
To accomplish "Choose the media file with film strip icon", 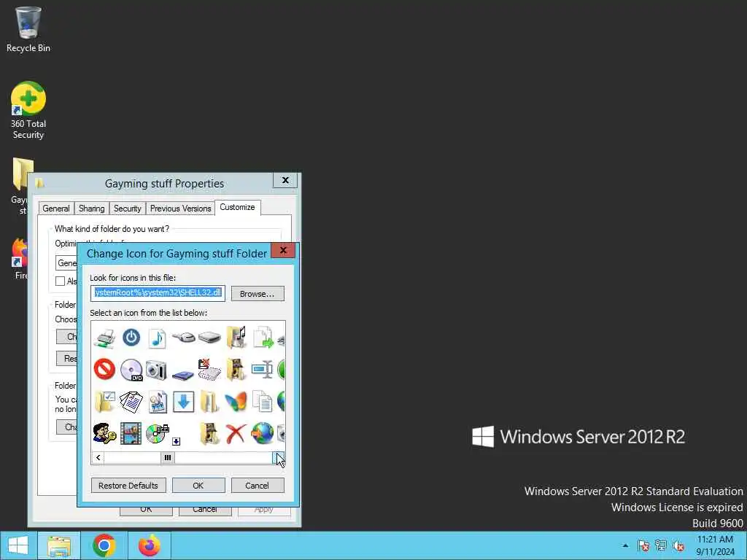I will pyautogui.click(x=158, y=402).
